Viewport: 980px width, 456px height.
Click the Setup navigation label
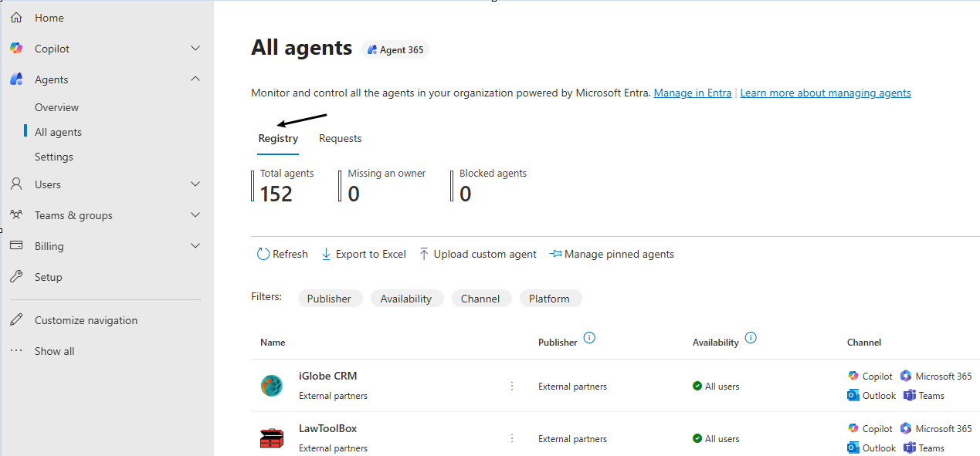[49, 277]
